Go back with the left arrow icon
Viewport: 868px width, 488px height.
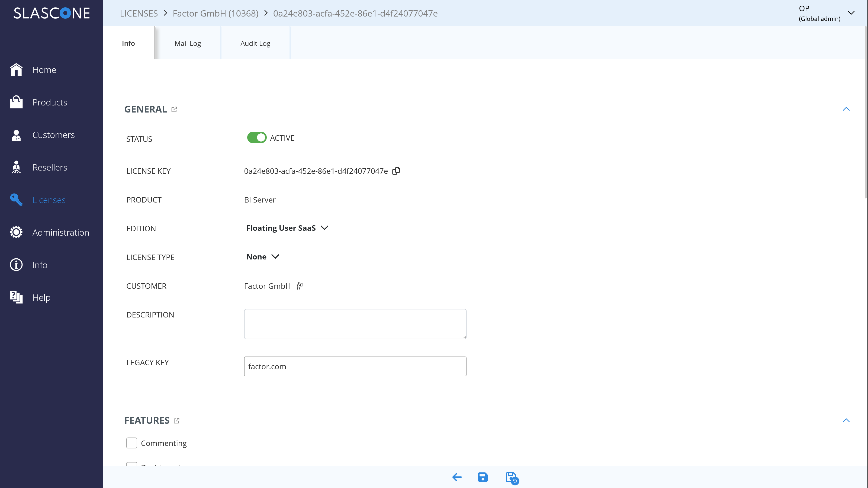tap(457, 477)
